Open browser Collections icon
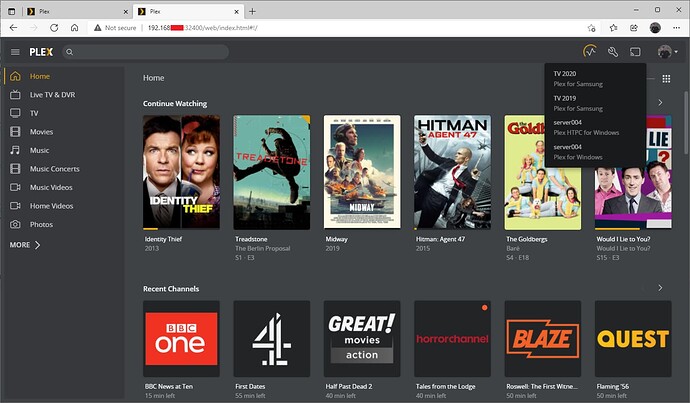The image size is (690, 403). (634, 28)
